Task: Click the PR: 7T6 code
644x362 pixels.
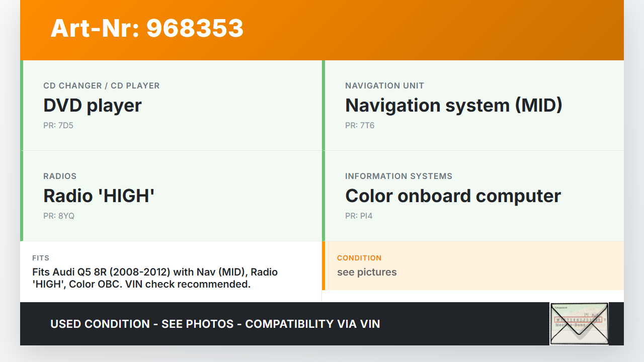Action: (360, 125)
